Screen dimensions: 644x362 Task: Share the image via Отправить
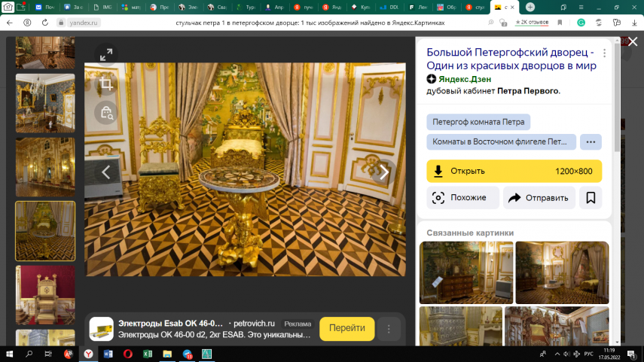[539, 198]
